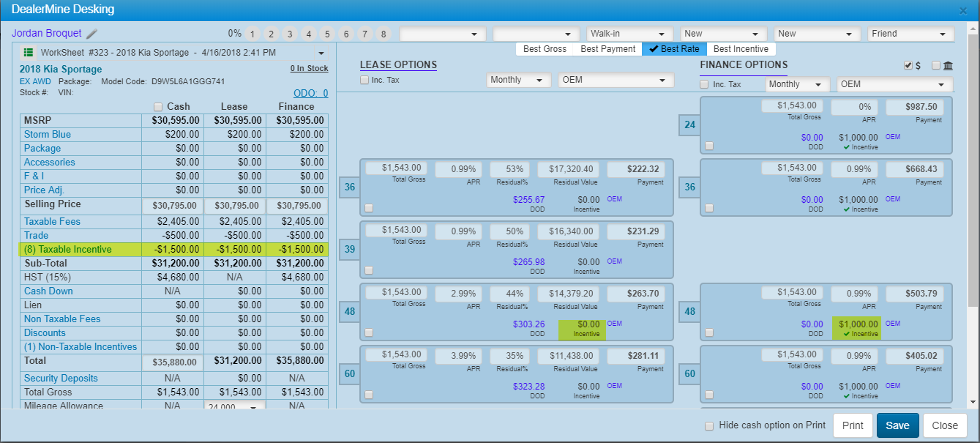Select step circle number 8
This screenshot has width=980, height=443.
click(x=384, y=34)
